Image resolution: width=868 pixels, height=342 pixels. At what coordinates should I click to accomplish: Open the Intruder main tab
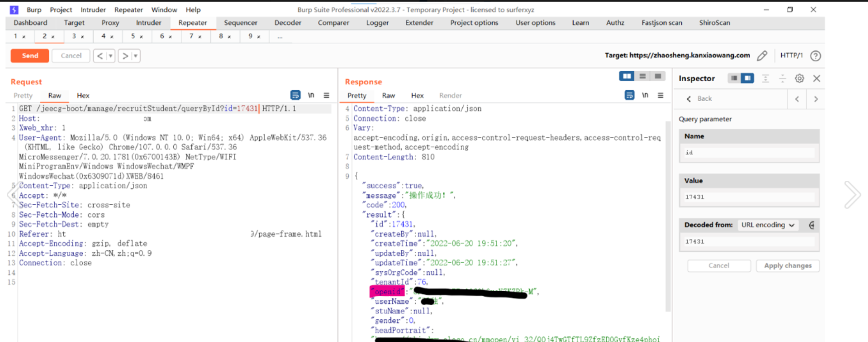point(149,23)
